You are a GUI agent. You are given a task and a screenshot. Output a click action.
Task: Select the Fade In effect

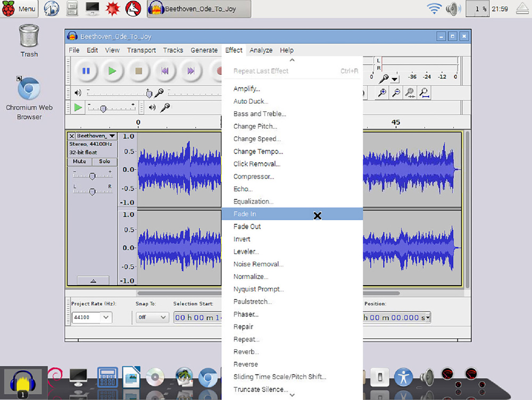pyautogui.click(x=293, y=214)
